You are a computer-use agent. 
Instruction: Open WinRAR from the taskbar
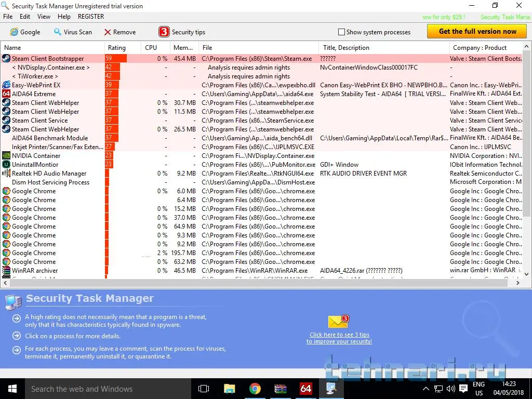pos(280,389)
